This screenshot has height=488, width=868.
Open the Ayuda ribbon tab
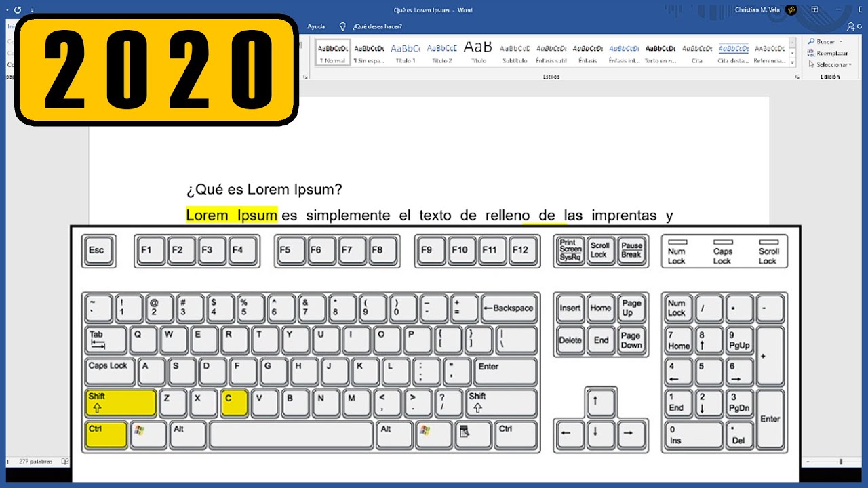coord(316,26)
